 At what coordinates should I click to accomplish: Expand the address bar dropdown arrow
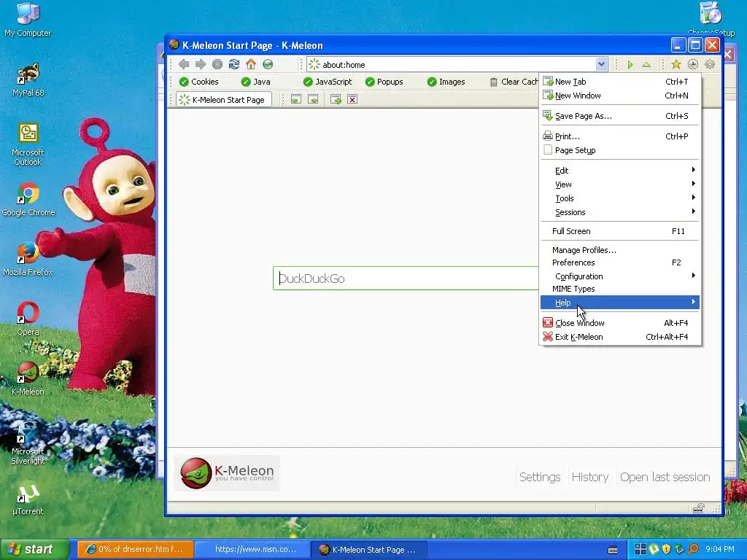point(601,64)
